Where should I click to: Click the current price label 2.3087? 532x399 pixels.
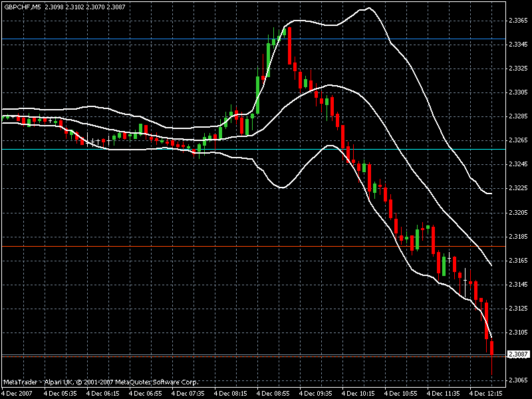pyautogui.click(x=518, y=354)
